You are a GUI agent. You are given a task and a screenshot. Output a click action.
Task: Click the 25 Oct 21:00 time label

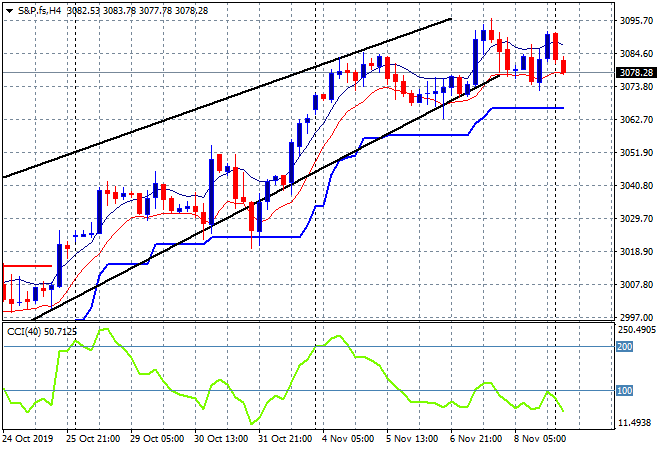[93, 439]
